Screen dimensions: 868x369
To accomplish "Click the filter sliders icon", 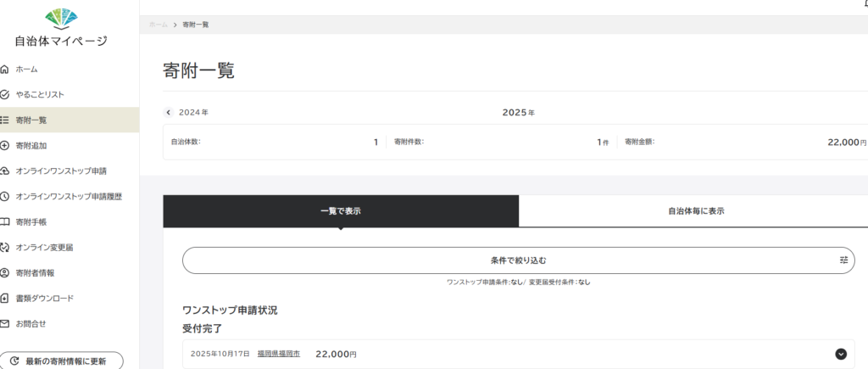I will pos(843,260).
